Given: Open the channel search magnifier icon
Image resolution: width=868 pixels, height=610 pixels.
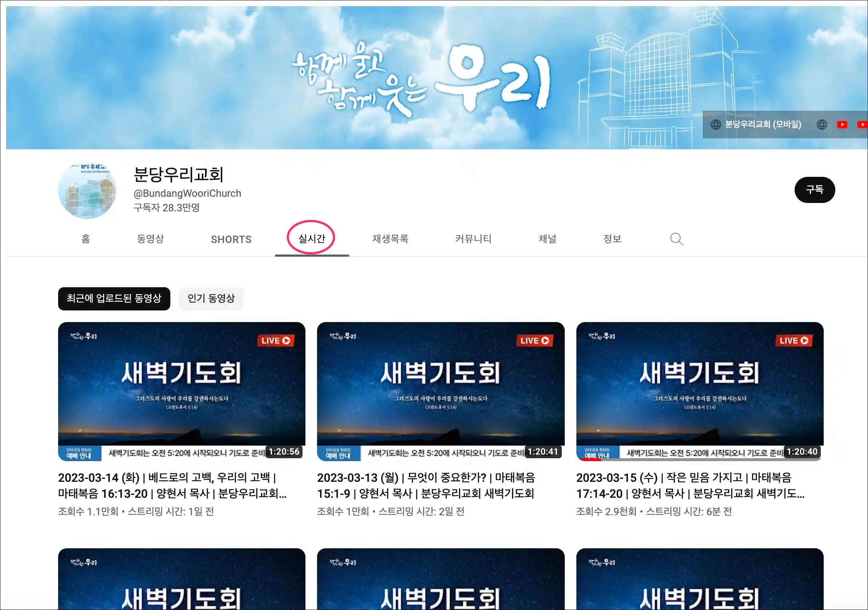Looking at the screenshot, I should [676, 239].
